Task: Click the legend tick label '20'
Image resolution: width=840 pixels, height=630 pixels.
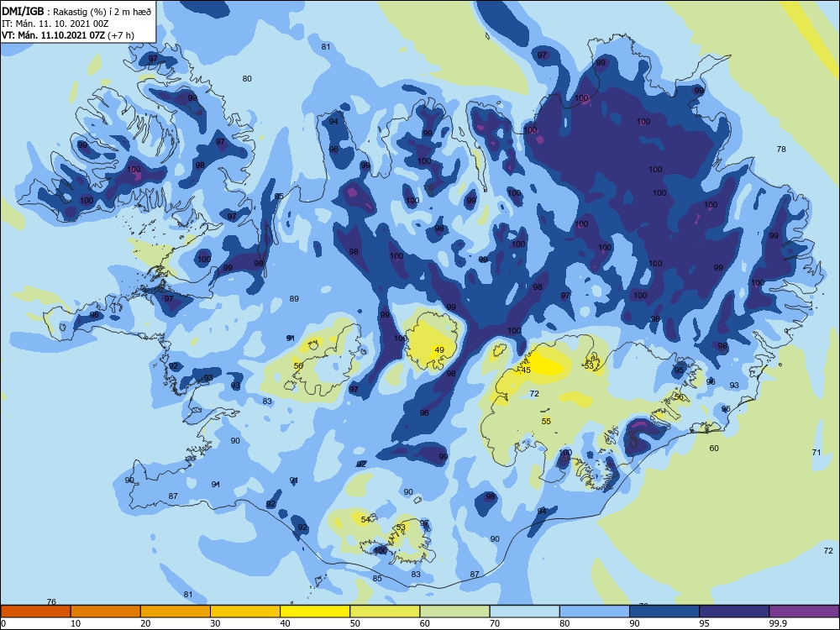Action: click(x=145, y=623)
